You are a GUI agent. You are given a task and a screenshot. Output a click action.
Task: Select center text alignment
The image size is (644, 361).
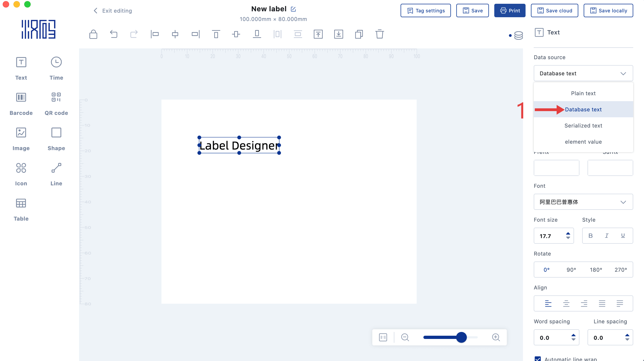coord(566,303)
